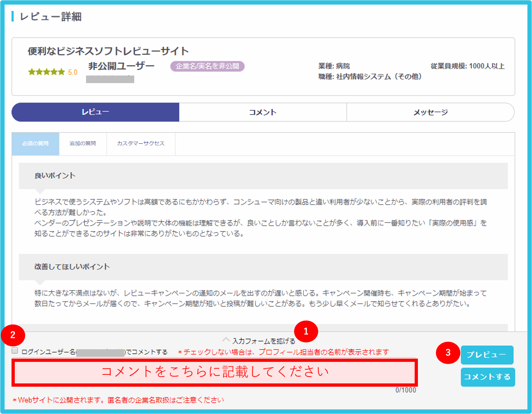The height and width of the screenshot is (414, 532).
Task: Switch to the コメント tab
Action: pos(262,112)
